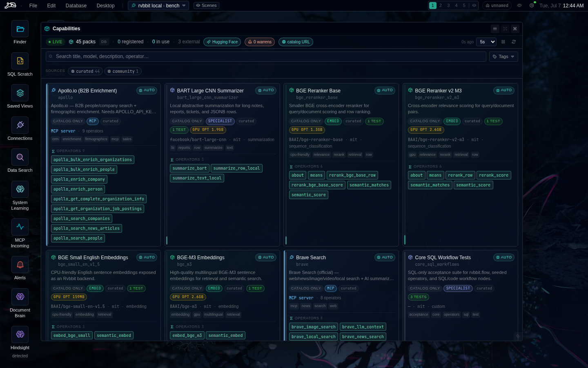Screen dimensions: 588x368
Task: Open Saved Views in the dock
Action: coord(20,93)
